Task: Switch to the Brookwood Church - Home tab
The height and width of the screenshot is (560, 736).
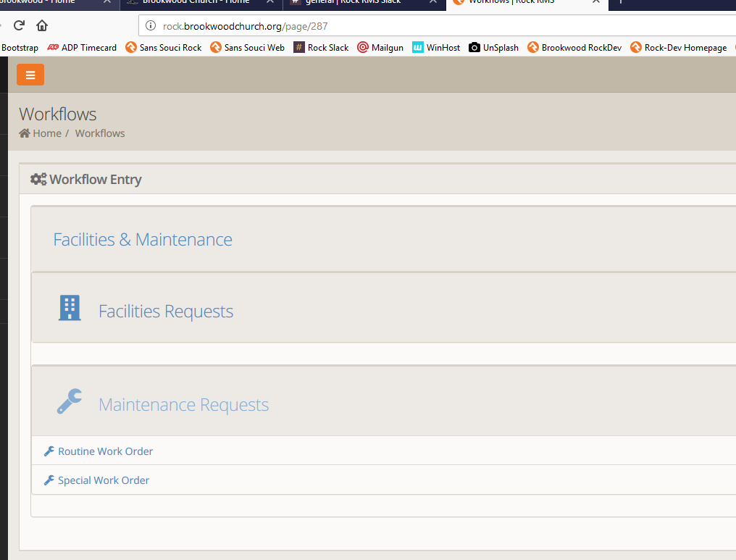Action: pyautogui.click(x=196, y=2)
